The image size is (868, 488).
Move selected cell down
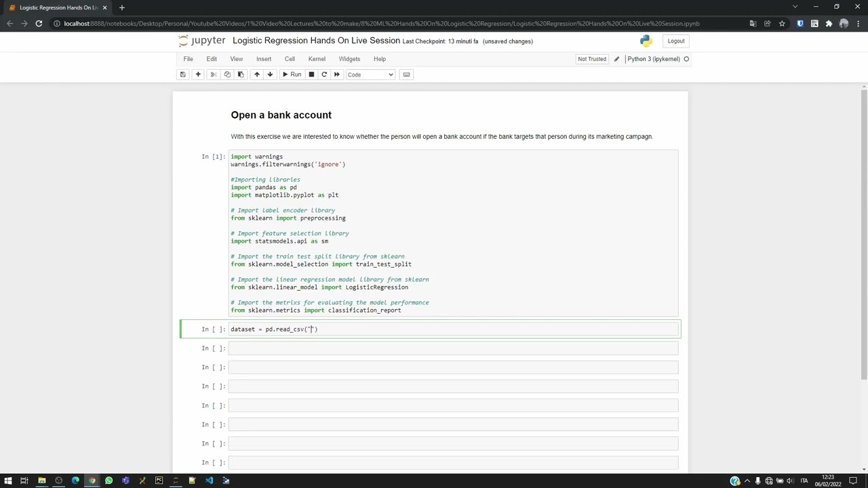(x=270, y=75)
